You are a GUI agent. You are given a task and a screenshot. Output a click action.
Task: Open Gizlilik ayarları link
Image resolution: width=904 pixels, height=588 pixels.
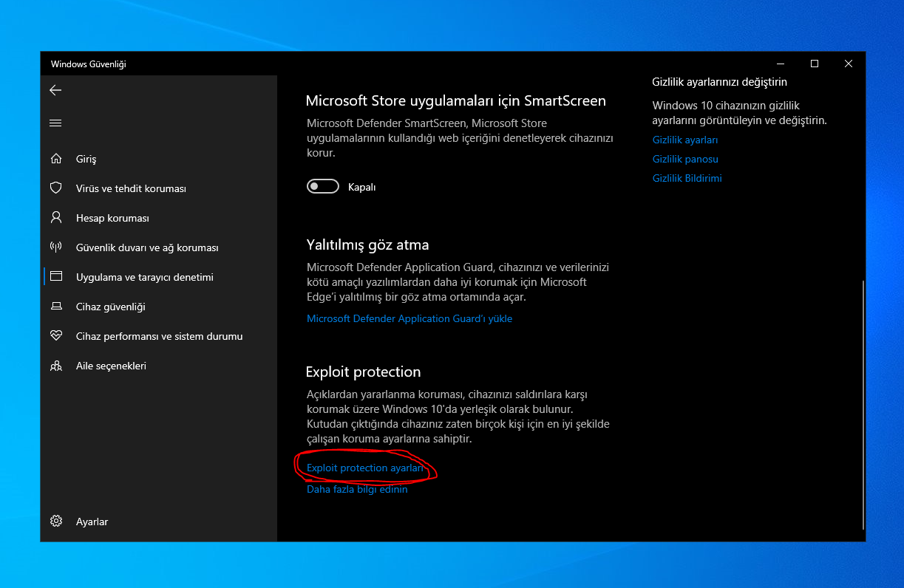point(685,140)
